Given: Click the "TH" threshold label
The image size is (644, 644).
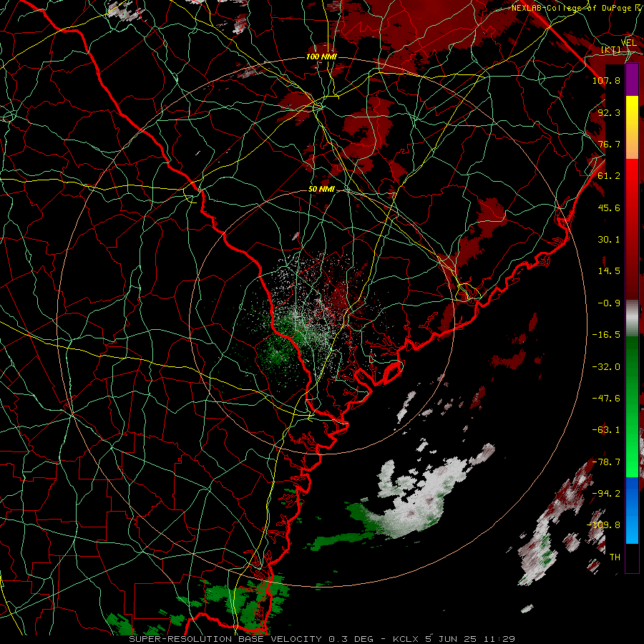Looking at the screenshot, I should 615,557.
